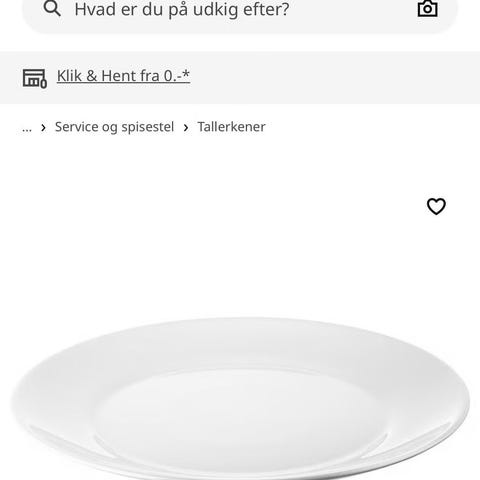The width and height of the screenshot is (480, 480).
Task: Click the center of the plate image
Action: click(x=241, y=417)
